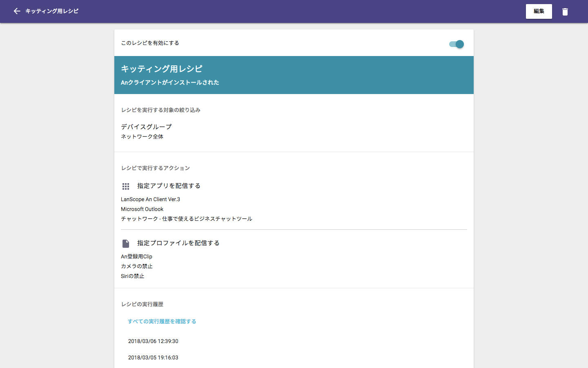Click the キッティング用レシピ title in the top bar

[x=52, y=11]
